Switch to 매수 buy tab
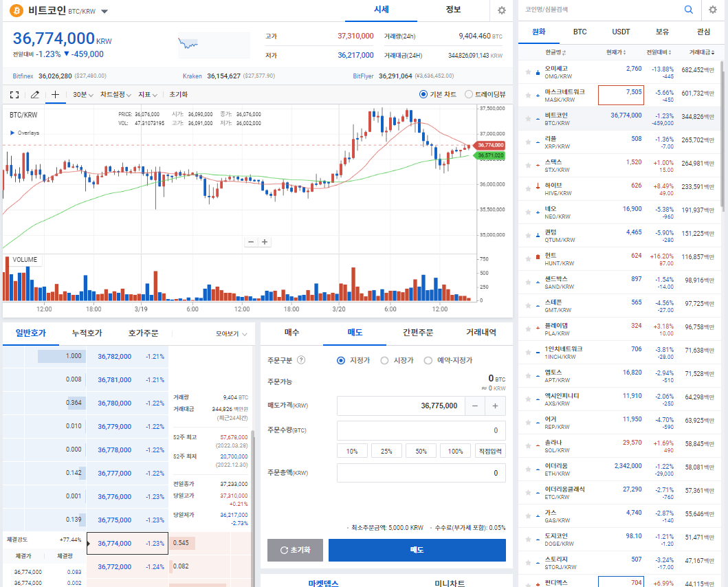 click(x=291, y=333)
